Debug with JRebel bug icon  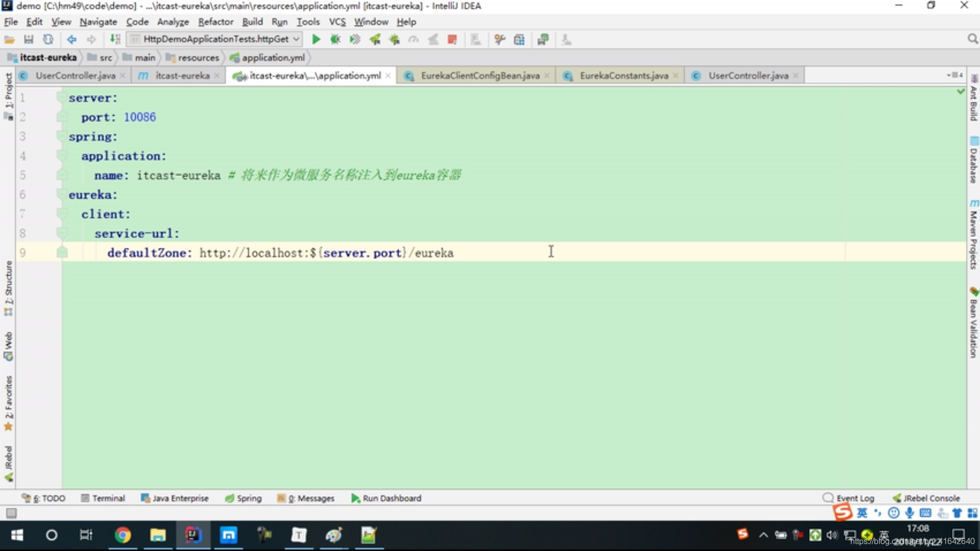pyautogui.click(x=394, y=39)
